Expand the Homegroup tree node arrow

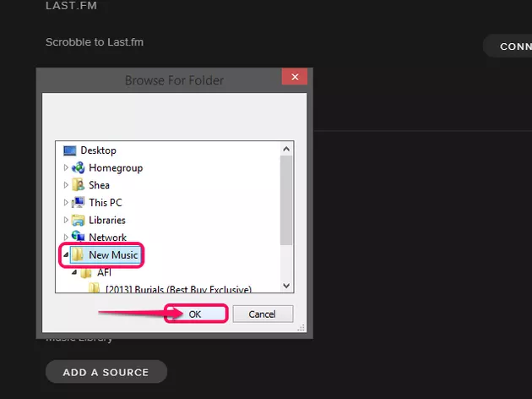66,167
